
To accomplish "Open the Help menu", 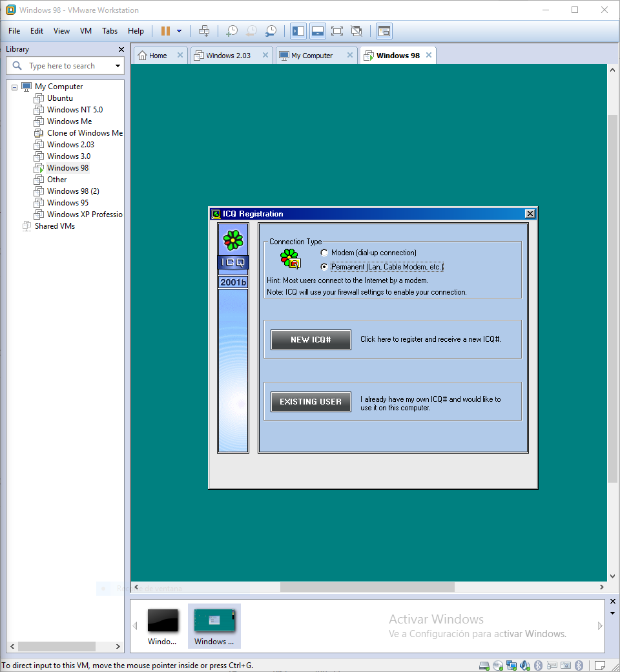I will (x=136, y=31).
